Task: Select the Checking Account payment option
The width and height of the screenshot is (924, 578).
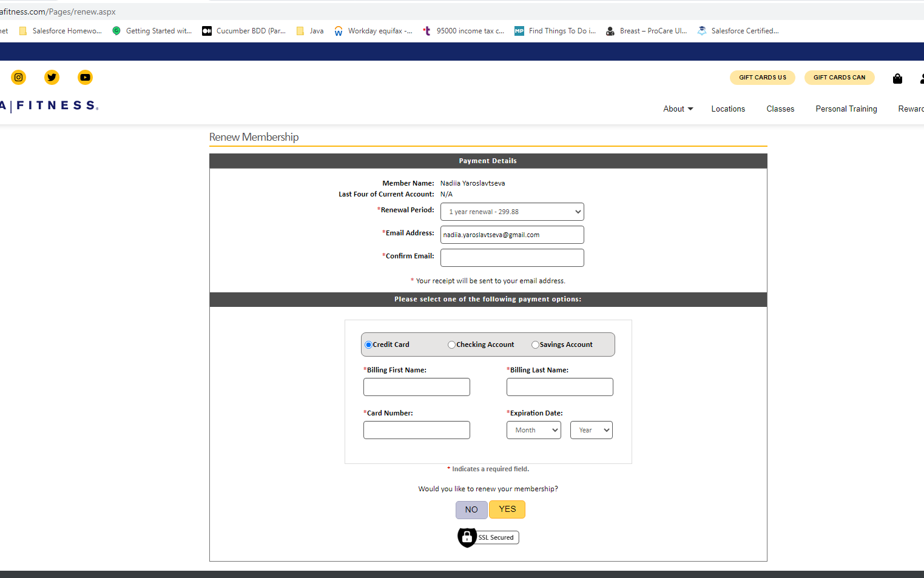Action: 451,344
